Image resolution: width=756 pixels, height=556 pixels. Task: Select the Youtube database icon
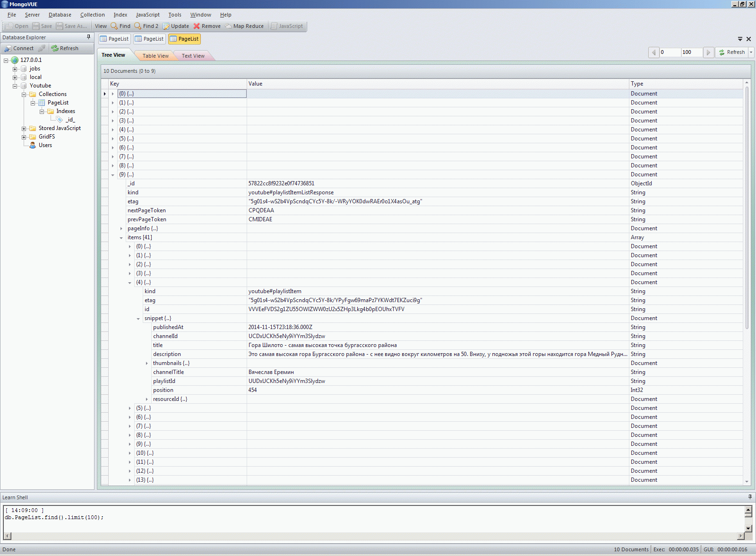(24, 86)
